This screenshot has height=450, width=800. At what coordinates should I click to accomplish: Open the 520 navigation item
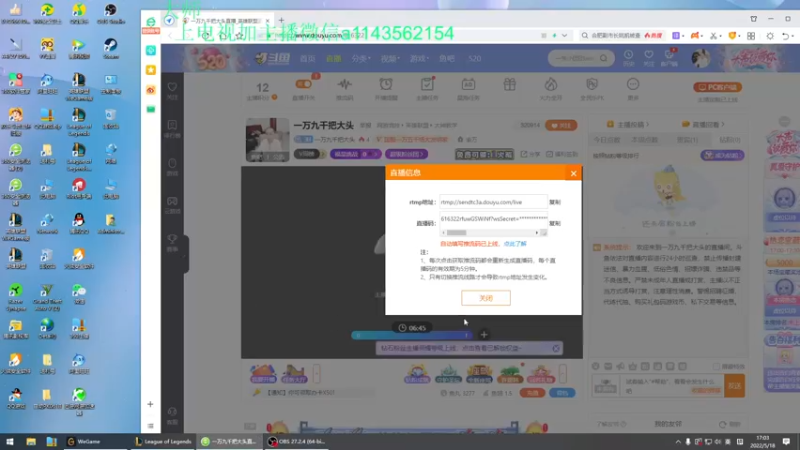point(474,59)
